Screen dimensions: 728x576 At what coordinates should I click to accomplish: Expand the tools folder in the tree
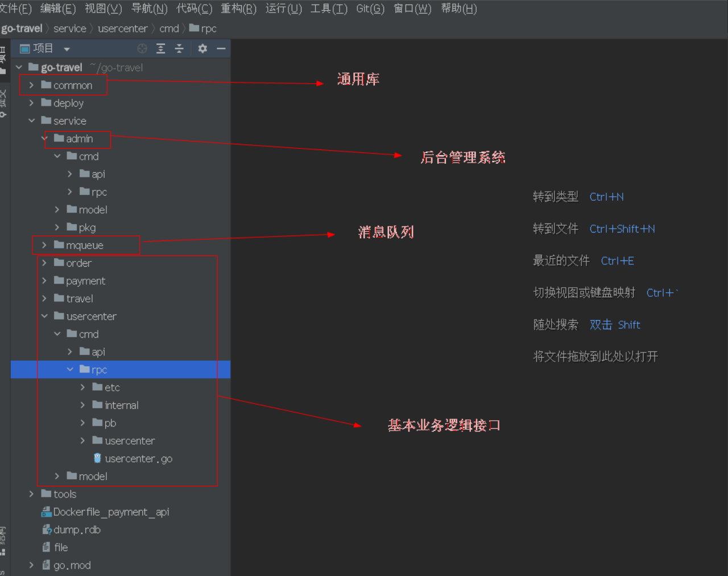click(31, 494)
